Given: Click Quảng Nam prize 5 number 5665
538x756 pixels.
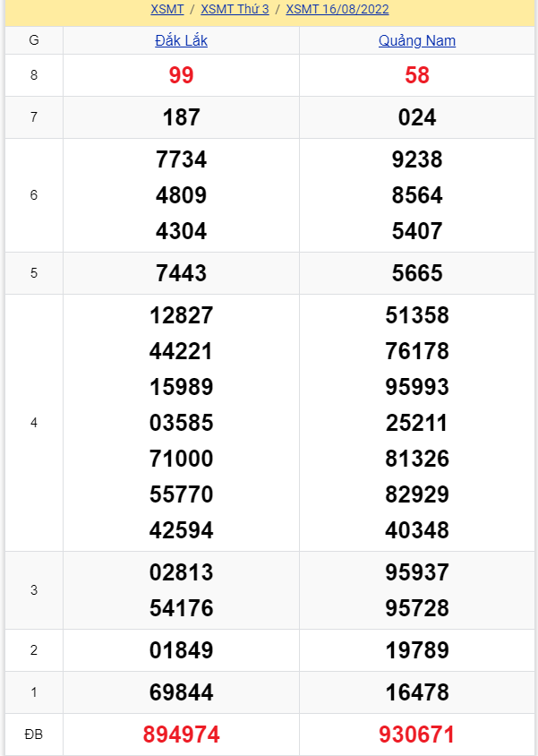Looking at the screenshot, I should pos(417,273).
